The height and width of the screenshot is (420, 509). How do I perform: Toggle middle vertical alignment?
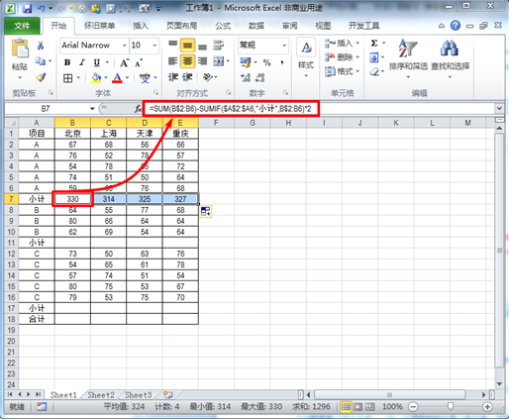(x=187, y=46)
